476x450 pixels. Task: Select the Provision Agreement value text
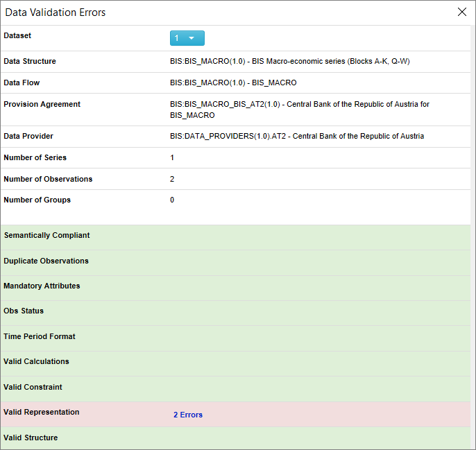[300, 110]
